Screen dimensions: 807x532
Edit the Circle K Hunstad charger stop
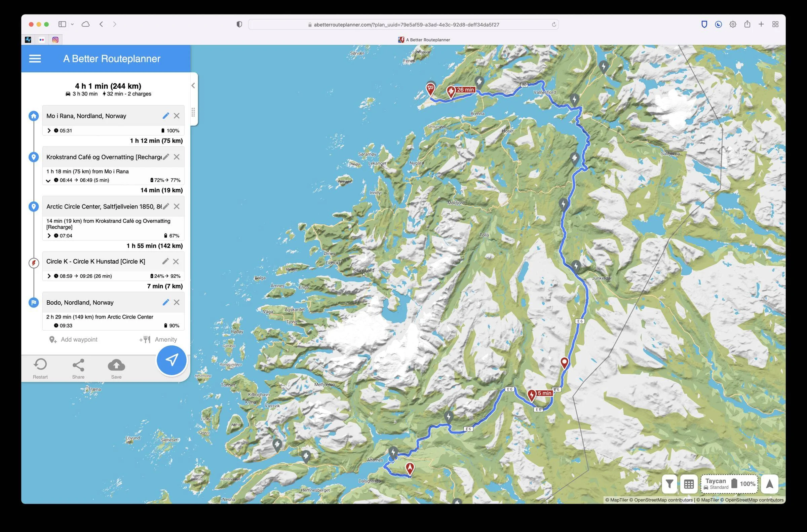pyautogui.click(x=165, y=261)
